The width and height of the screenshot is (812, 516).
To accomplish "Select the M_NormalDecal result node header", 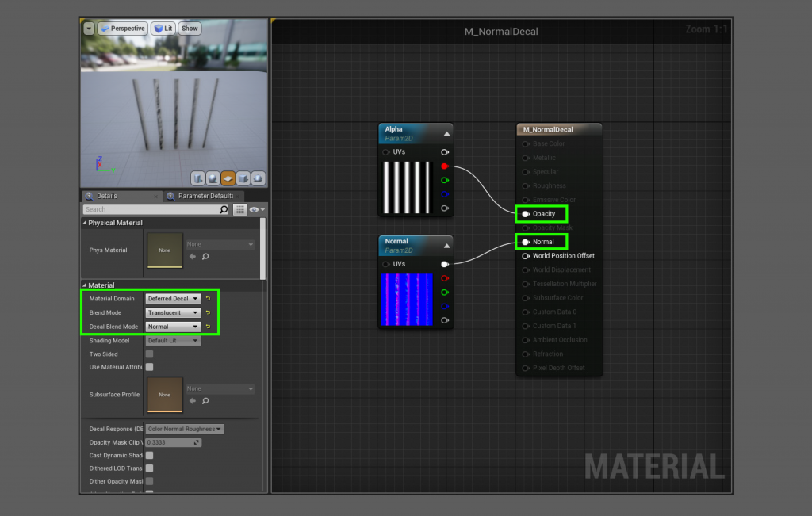I will pos(559,129).
